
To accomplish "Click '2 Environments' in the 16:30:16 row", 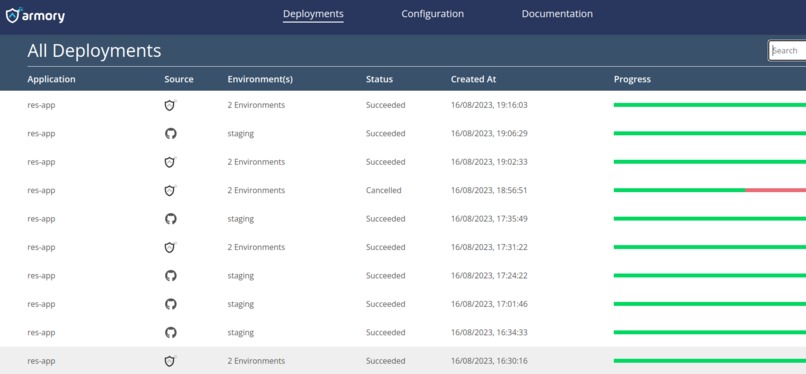I will point(256,361).
